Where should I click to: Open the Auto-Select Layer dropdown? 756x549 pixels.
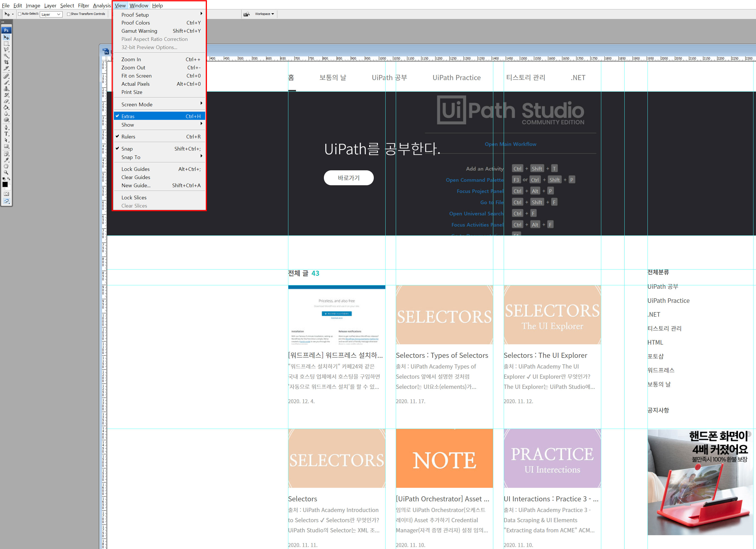tap(51, 14)
